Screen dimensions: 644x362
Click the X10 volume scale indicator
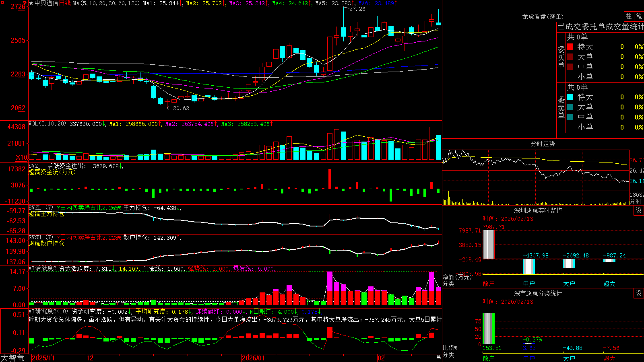pyautogui.click(x=21, y=157)
